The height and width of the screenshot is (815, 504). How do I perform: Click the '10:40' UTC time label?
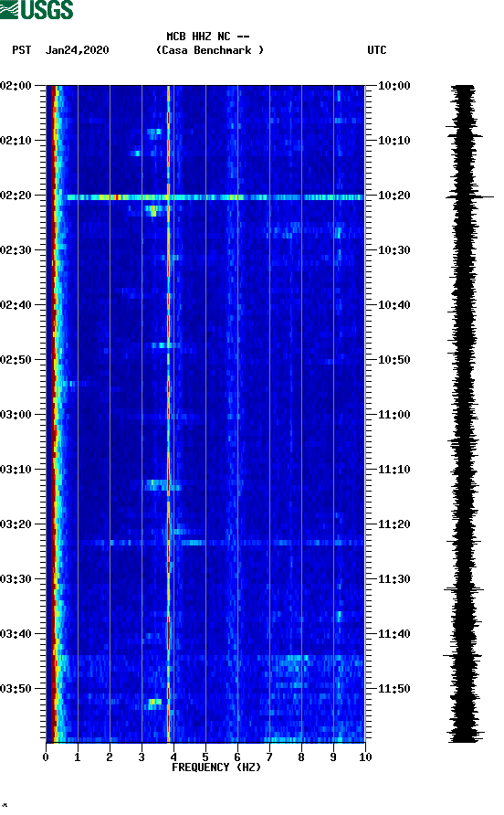pos(394,304)
